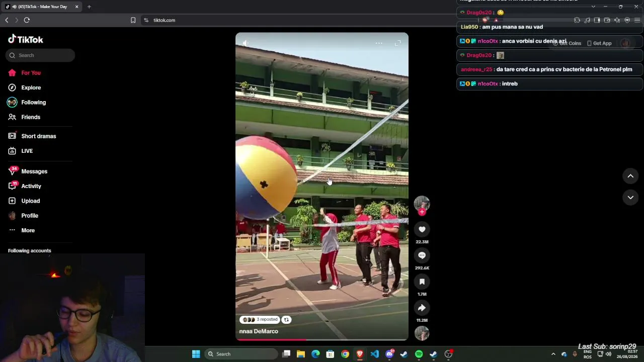Open the Brave Wallet icon
Viewport: 644px width, 362px height.
(x=607, y=20)
